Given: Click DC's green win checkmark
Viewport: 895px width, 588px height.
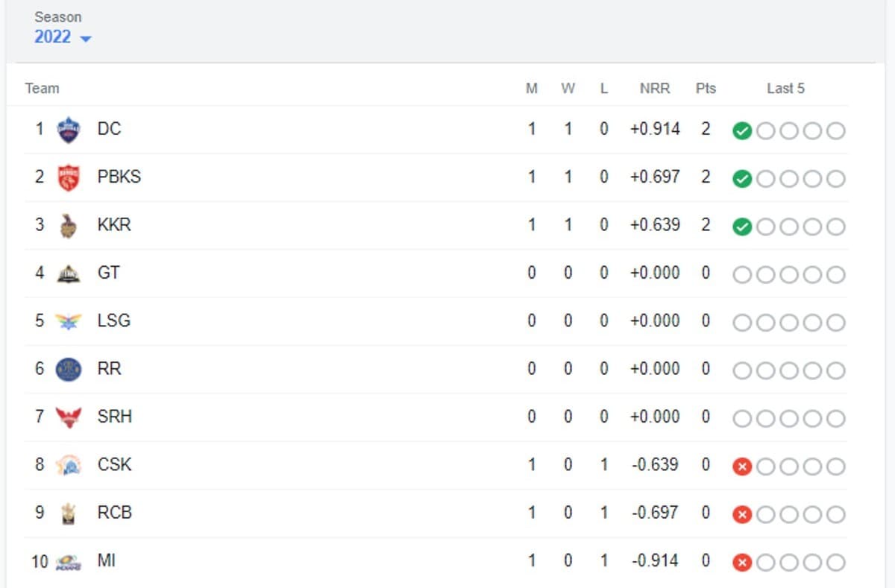Looking at the screenshot, I should 742,131.
